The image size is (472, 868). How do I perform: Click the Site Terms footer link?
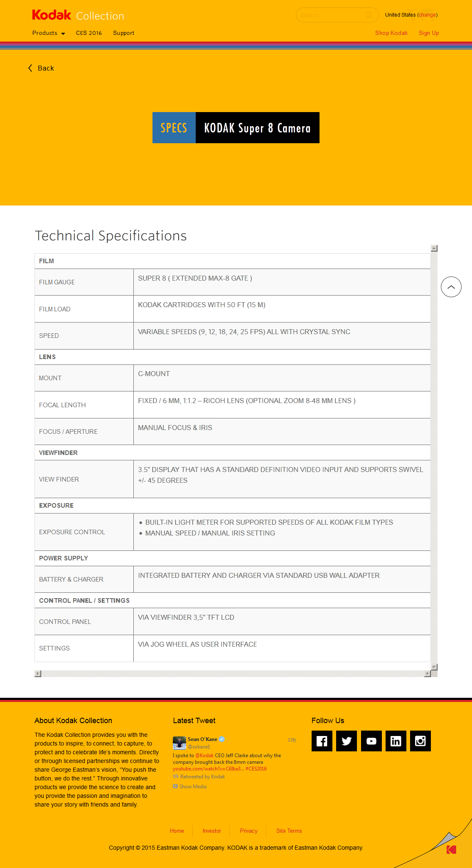click(x=289, y=831)
